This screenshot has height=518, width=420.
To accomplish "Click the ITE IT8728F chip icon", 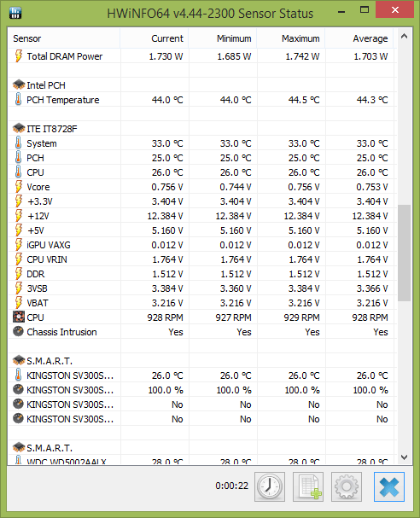I will (19, 128).
